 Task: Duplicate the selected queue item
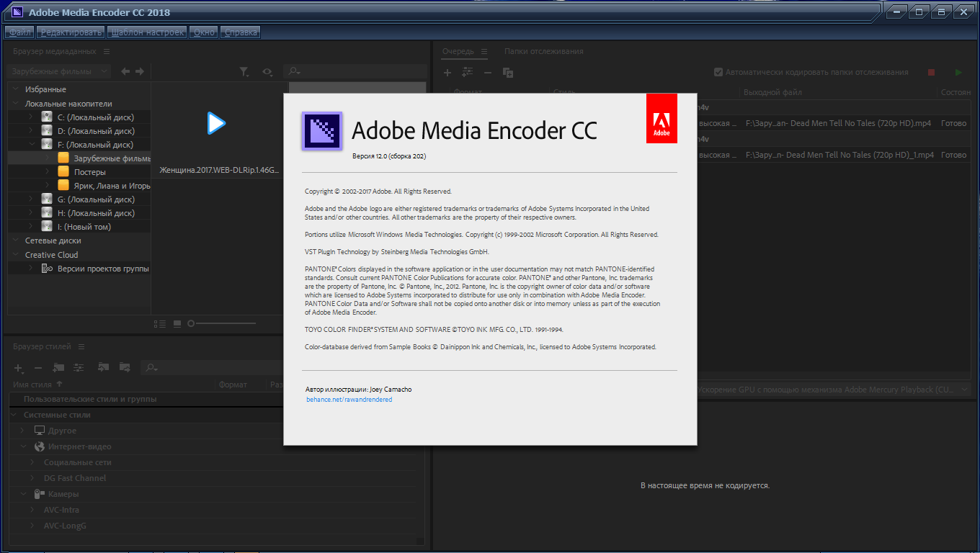508,73
